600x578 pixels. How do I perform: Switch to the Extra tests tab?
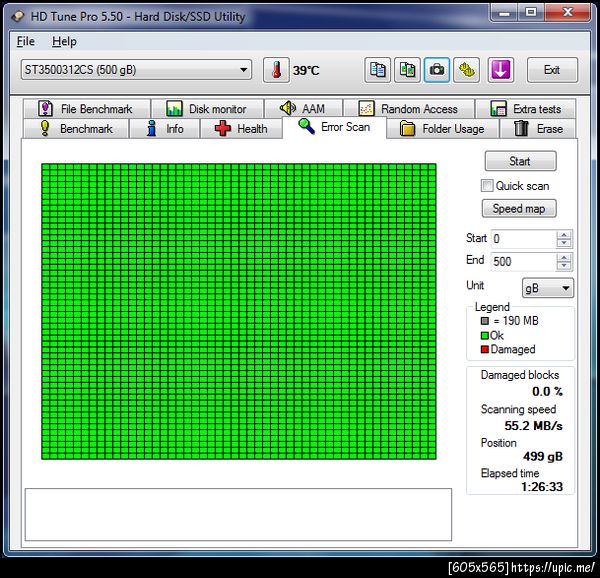point(526,109)
